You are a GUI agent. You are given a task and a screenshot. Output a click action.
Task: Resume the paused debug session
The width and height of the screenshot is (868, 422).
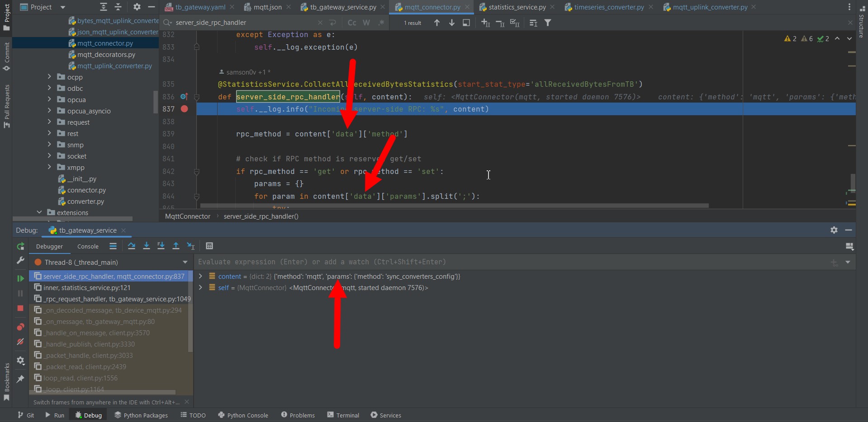point(20,278)
